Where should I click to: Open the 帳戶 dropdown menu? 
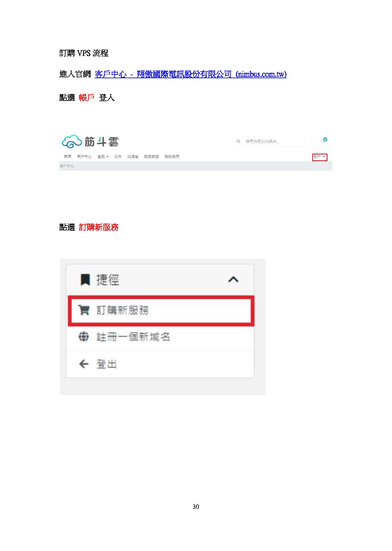click(x=320, y=157)
